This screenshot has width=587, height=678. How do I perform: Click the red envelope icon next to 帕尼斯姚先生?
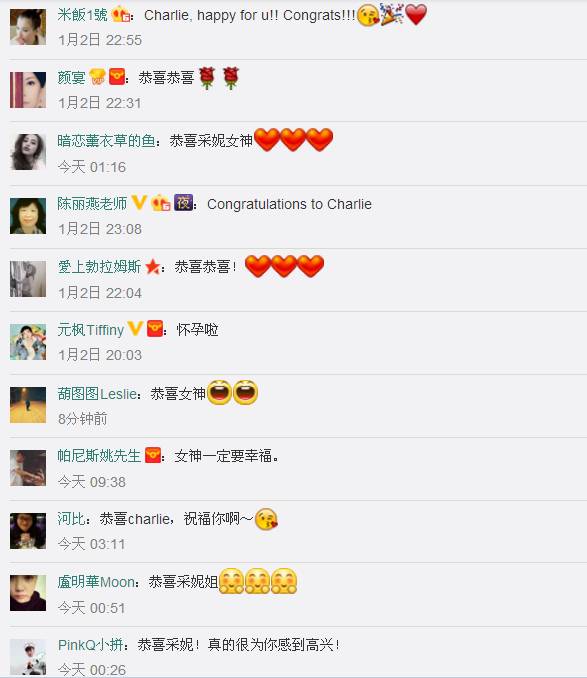[x=153, y=455]
